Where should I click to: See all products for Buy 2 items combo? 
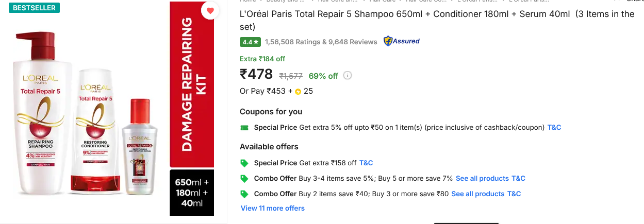(478, 194)
